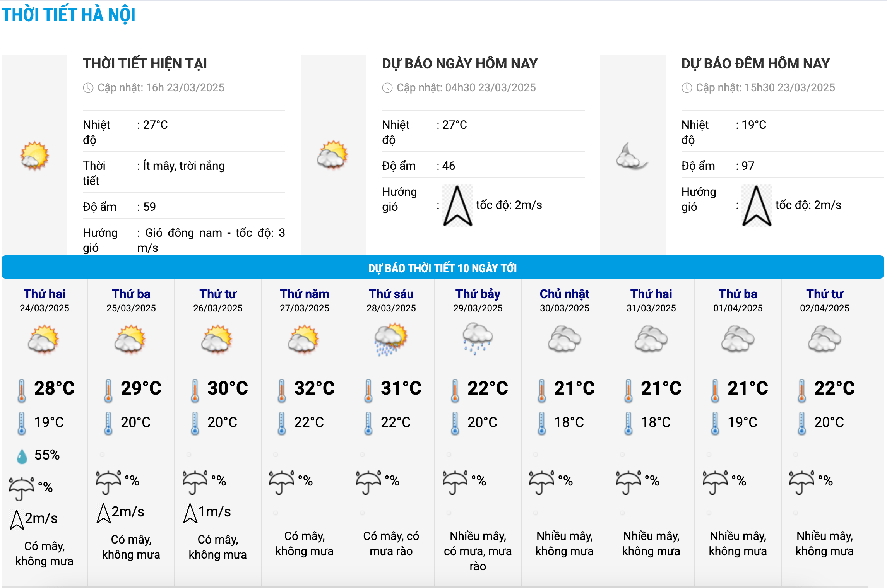Click the blue thermometer icon beside 18°C on 31/03/2025
The height and width of the screenshot is (588, 887).
[x=628, y=423]
